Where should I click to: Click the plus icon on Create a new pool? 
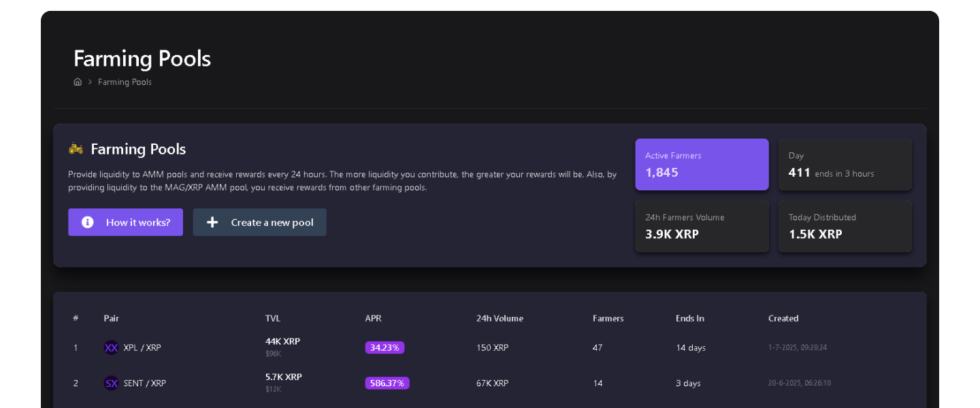point(212,222)
